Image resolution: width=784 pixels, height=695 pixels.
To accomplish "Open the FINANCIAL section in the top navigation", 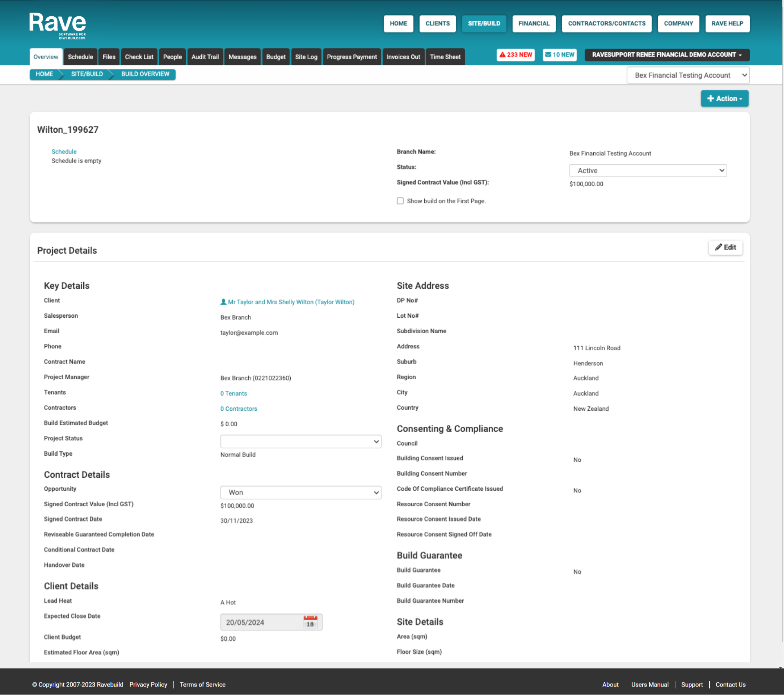I will [534, 23].
